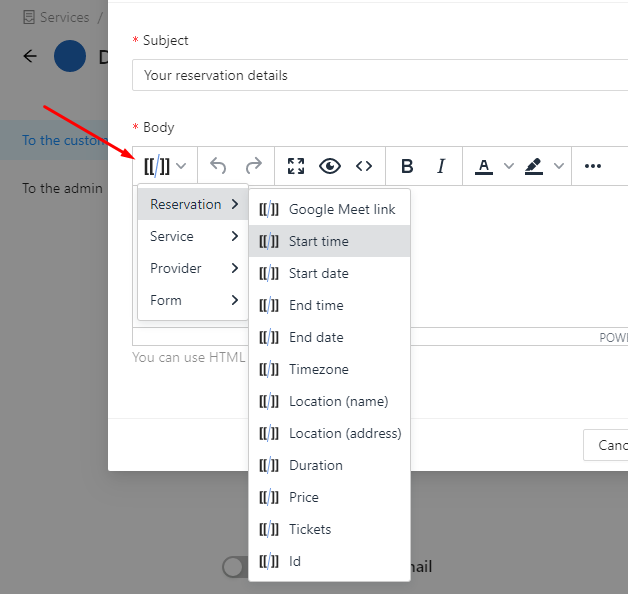Expand the Reservation submenu chevron
Viewport: 628px width, 594px height.
pos(235,204)
